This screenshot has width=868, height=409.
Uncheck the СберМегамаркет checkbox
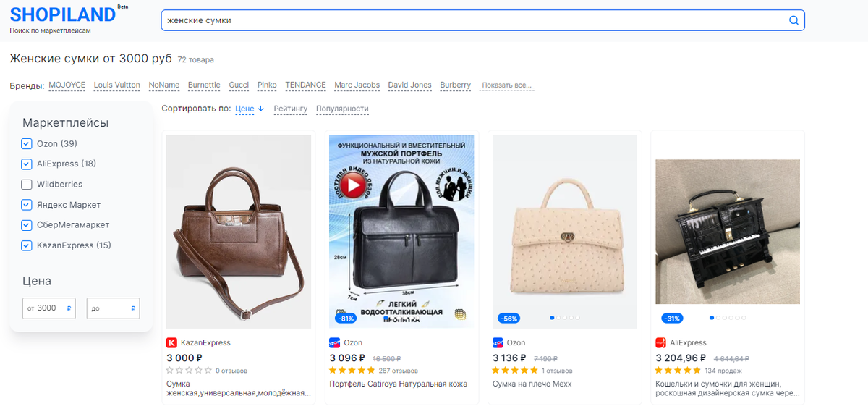pyautogui.click(x=27, y=225)
